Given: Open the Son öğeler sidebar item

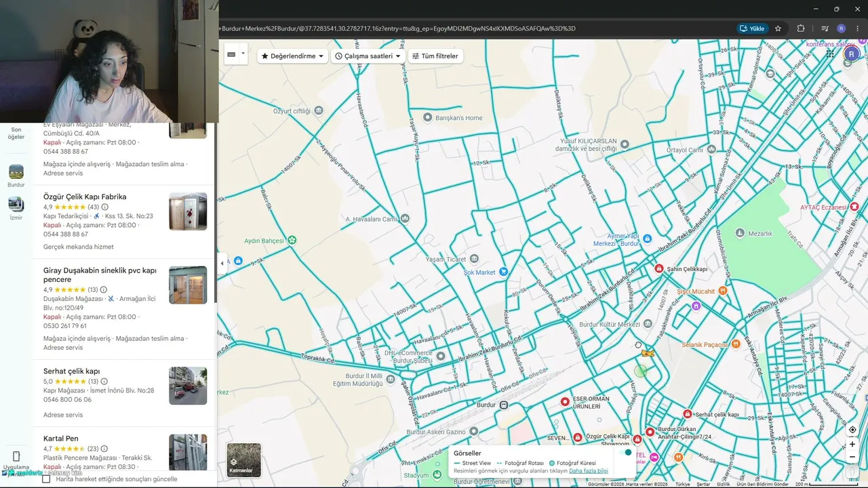Looking at the screenshot, I should coord(16,133).
